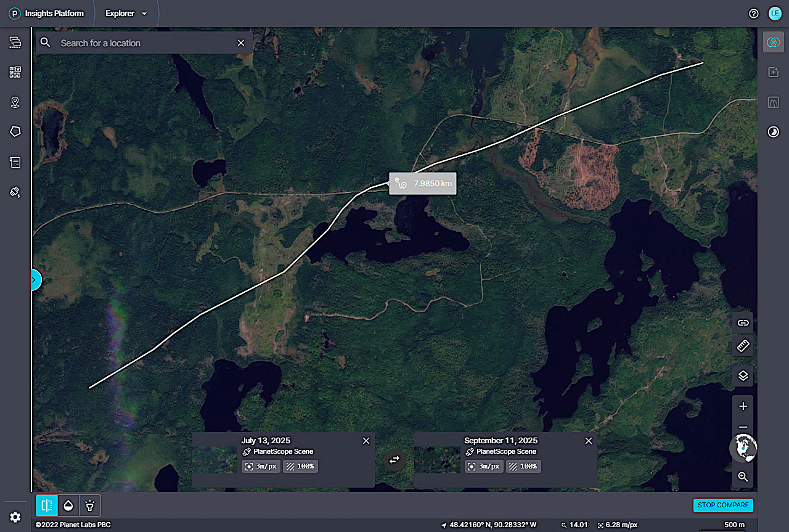Zoom in with the plus button

pos(743,406)
